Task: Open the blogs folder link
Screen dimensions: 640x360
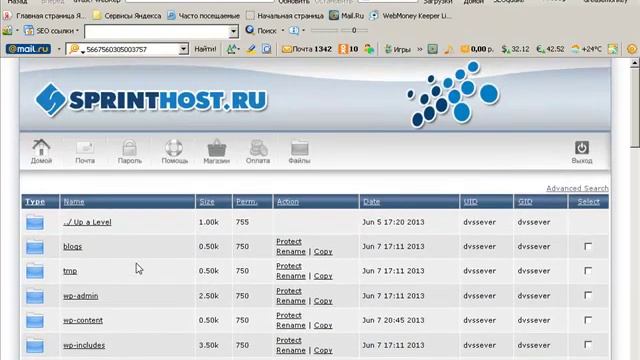Action: pos(73,247)
